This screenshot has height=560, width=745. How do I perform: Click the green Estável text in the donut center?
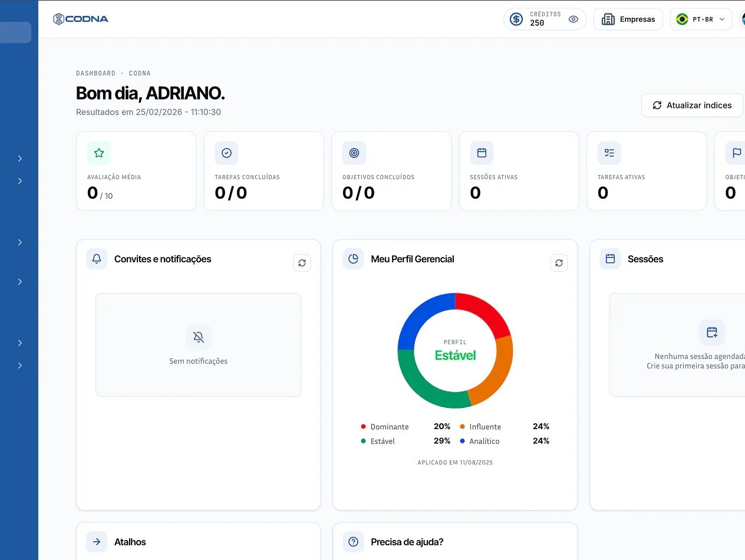tap(455, 355)
